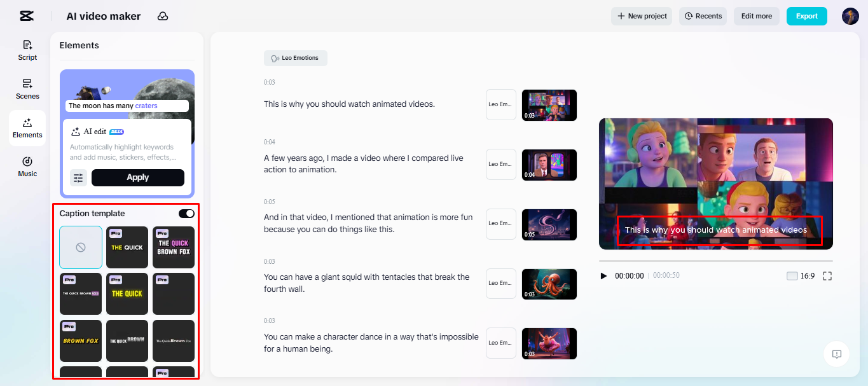Image resolution: width=868 pixels, height=386 pixels.
Task: Open the 0:03 octopus scene thumbnail
Action: coord(549,284)
